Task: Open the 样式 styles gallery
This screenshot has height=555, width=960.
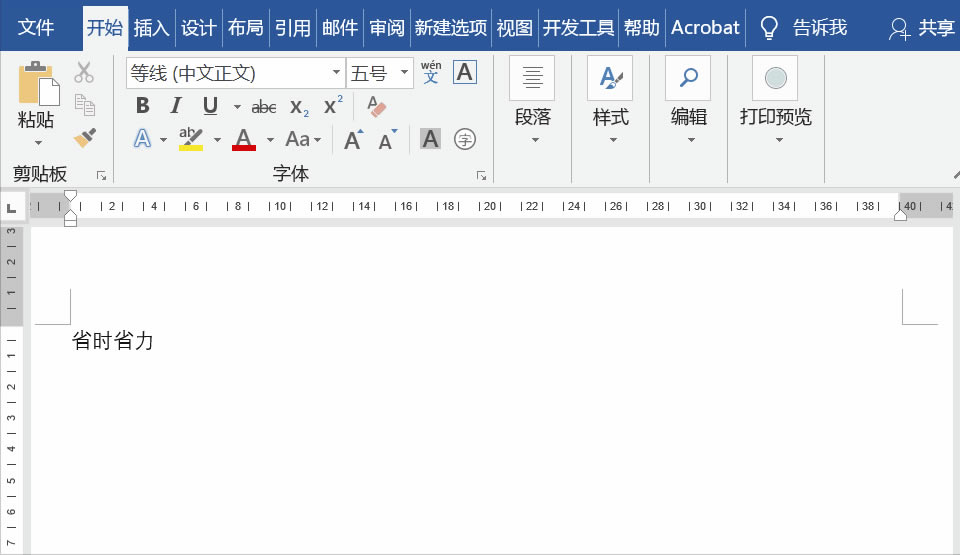Action: click(610, 101)
